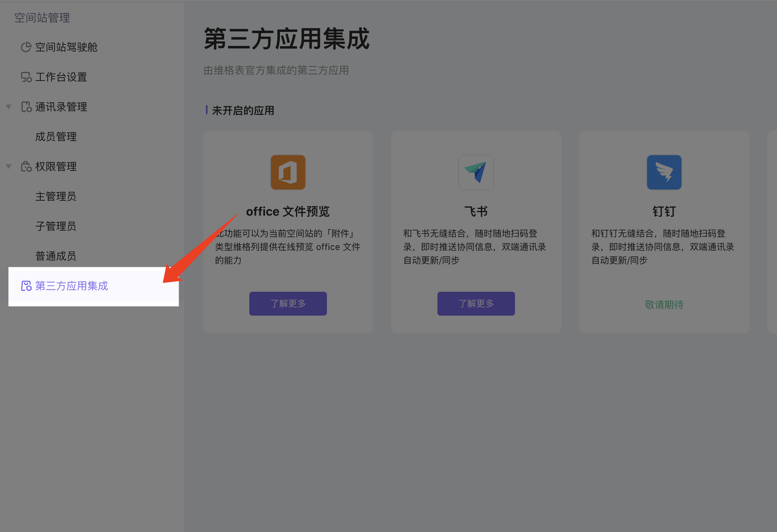Viewport: 777px width, 532px height.
Task: Click the Feishu (飞书) app icon
Action: tap(476, 172)
